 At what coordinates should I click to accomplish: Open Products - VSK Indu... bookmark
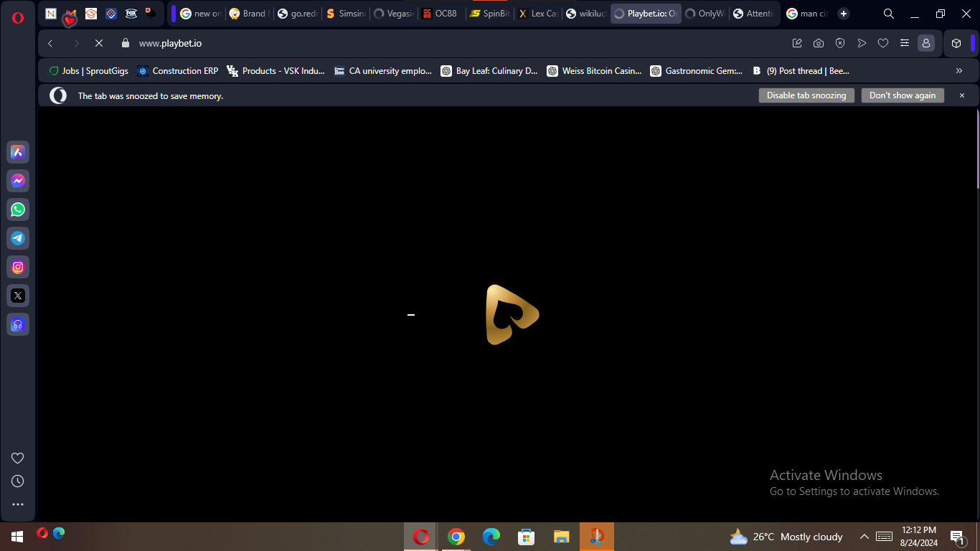point(276,71)
